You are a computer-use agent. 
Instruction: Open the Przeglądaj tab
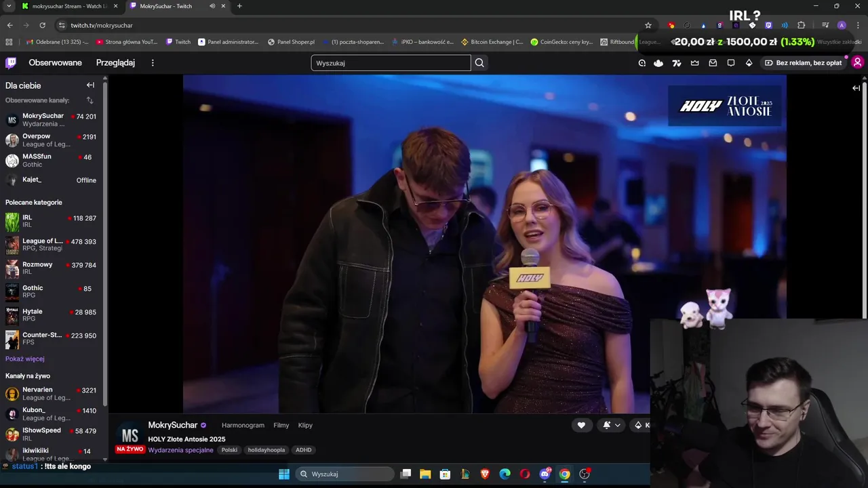115,63
